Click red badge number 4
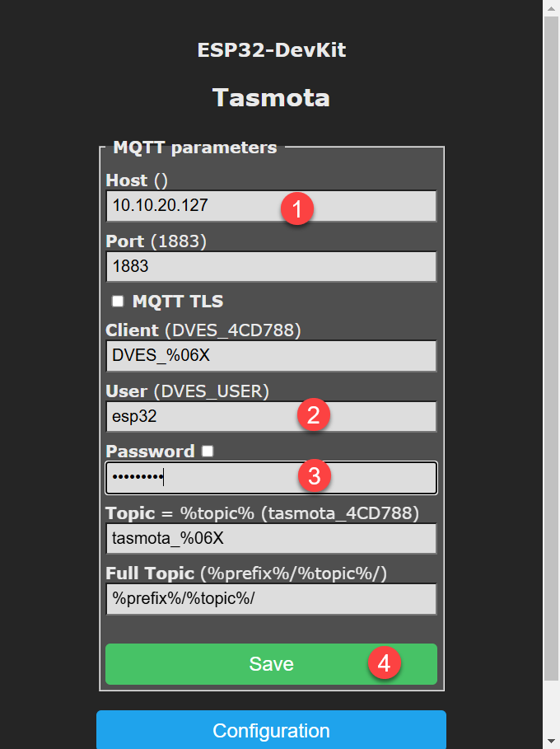Screen dimensions: 560x749 coord(384,662)
